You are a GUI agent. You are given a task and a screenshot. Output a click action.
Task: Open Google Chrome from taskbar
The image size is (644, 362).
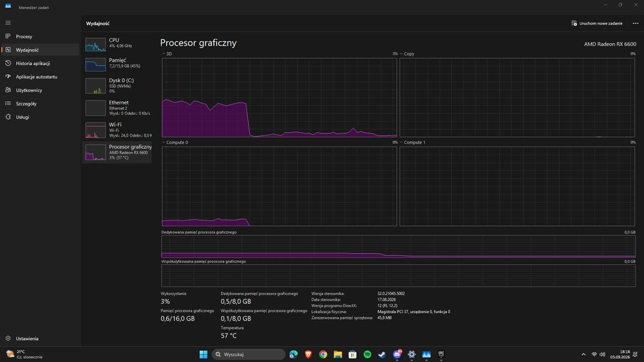(x=323, y=354)
